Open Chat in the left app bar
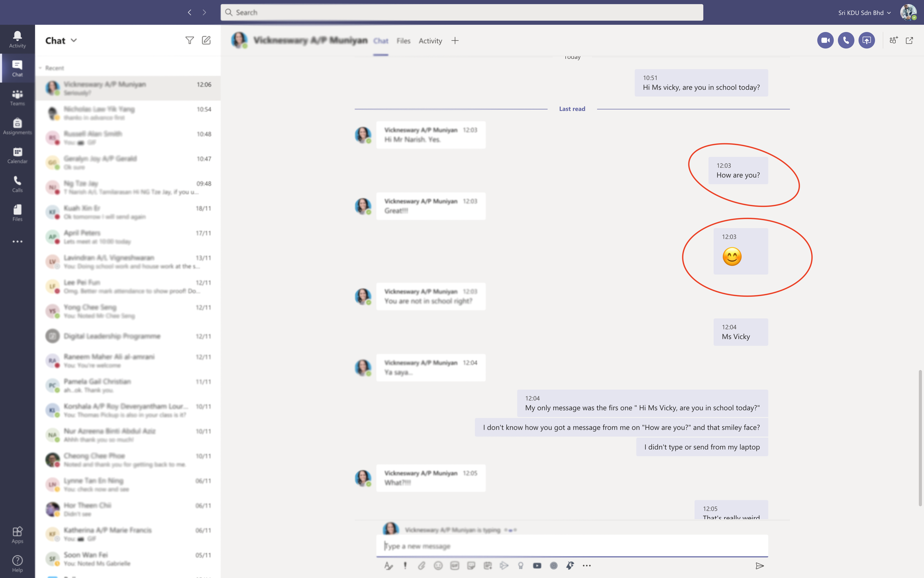 (x=17, y=68)
